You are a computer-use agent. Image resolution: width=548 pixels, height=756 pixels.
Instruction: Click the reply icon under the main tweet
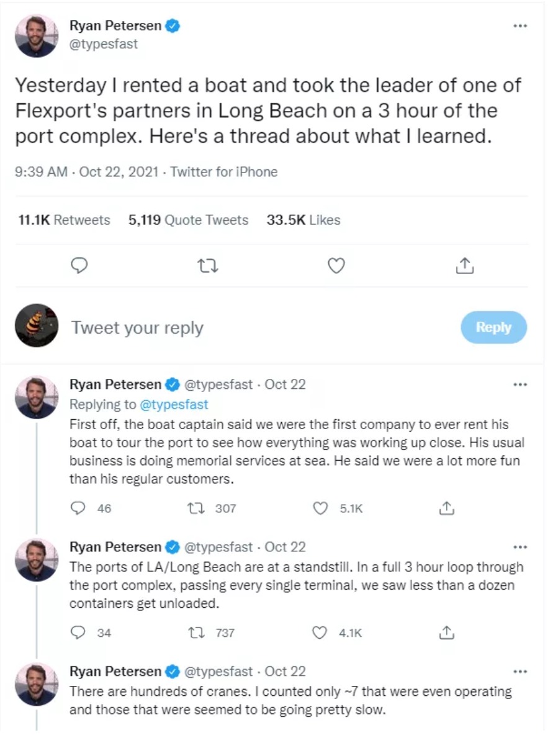79,266
